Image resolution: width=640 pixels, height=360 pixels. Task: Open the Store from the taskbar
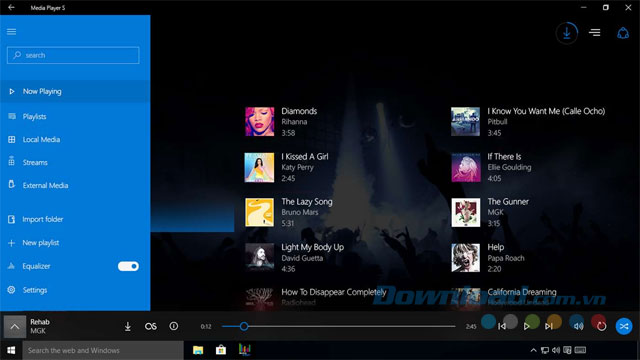221,350
